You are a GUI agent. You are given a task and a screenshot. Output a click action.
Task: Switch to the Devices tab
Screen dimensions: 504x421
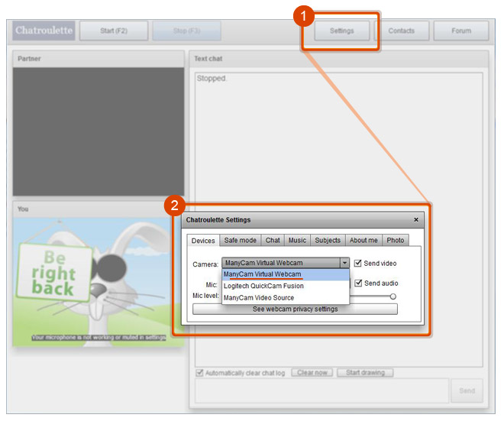[203, 241]
